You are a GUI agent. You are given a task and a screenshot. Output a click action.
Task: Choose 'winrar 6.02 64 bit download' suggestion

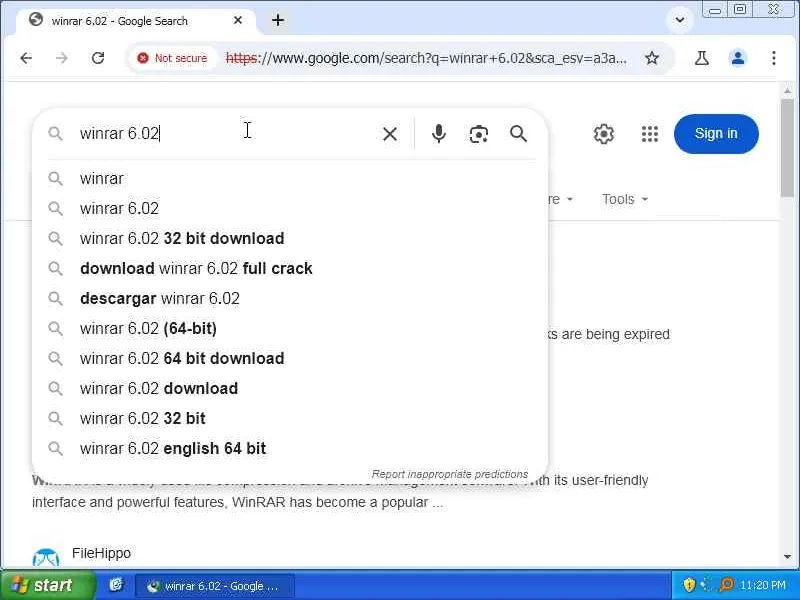[x=290, y=358]
